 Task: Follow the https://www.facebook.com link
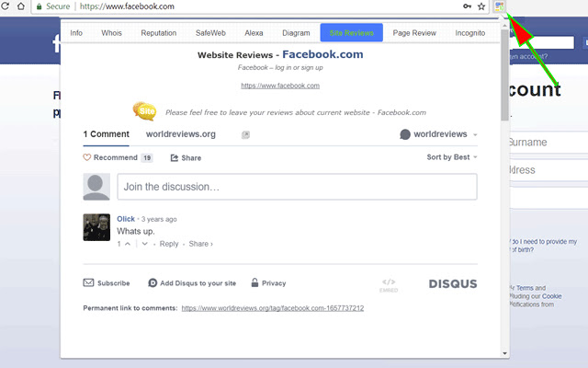(280, 86)
